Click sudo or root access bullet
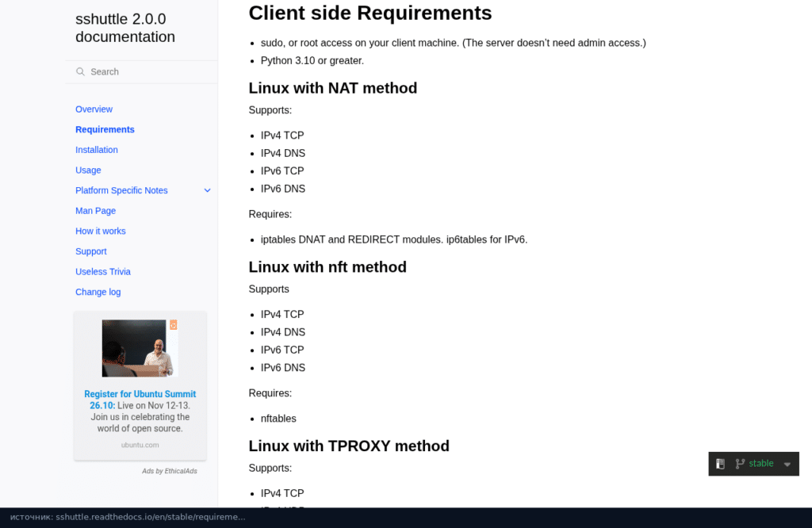 (x=454, y=43)
